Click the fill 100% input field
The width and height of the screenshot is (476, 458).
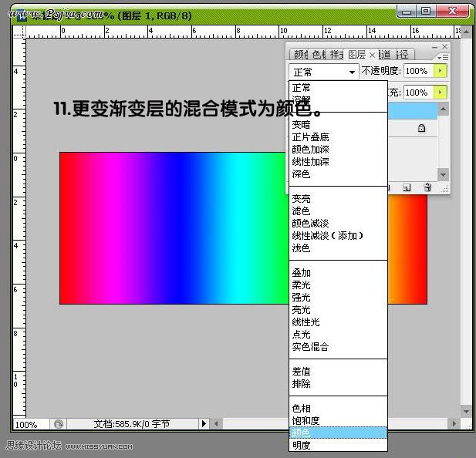coord(419,93)
